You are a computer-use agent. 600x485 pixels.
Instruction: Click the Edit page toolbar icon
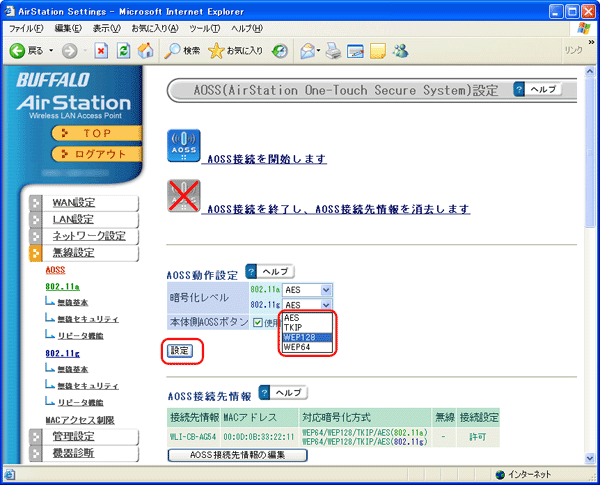[x=355, y=51]
